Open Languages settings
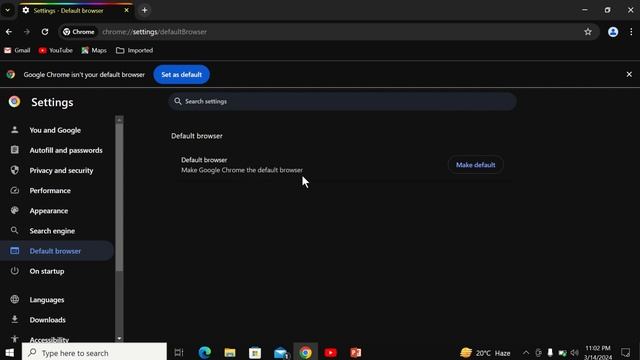Viewport: 640px width, 360px height. click(57, 300)
